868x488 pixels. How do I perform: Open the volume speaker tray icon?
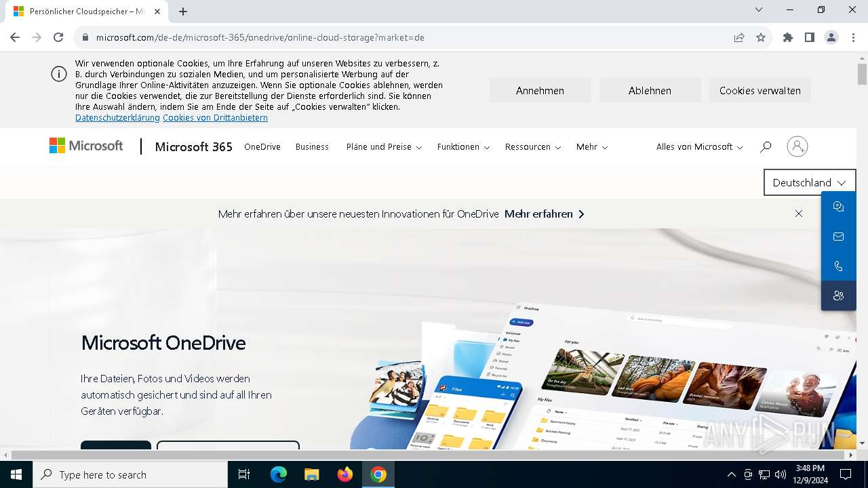point(781,474)
